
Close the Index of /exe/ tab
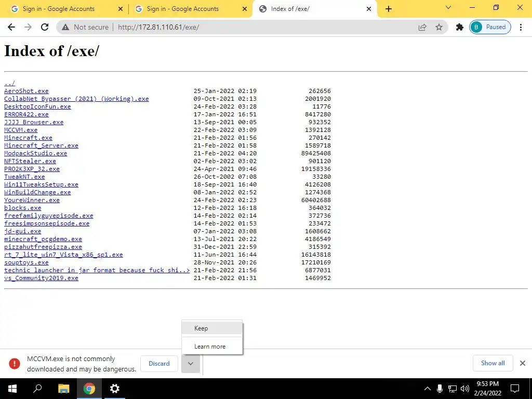tap(369, 9)
